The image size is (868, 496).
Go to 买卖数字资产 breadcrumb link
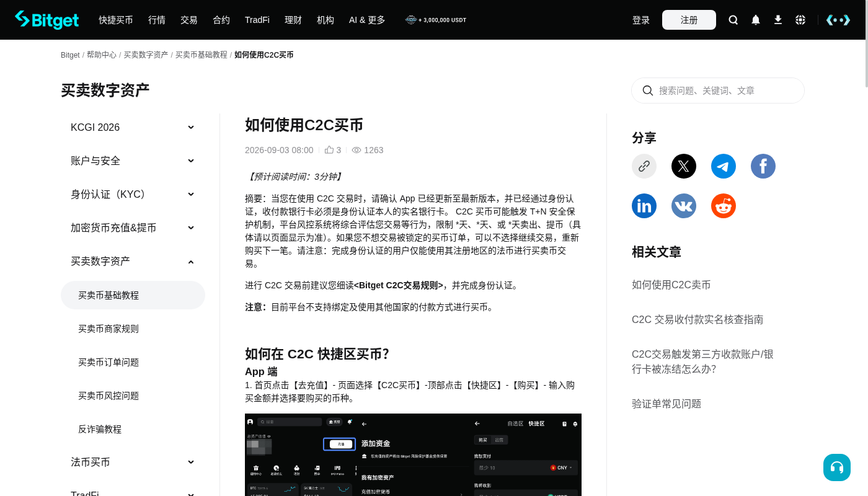(x=146, y=55)
